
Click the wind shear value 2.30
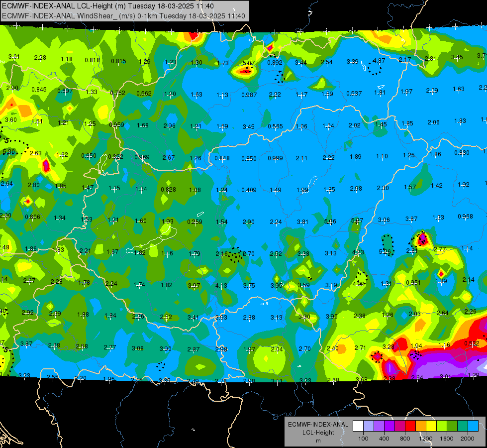[383, 188]
